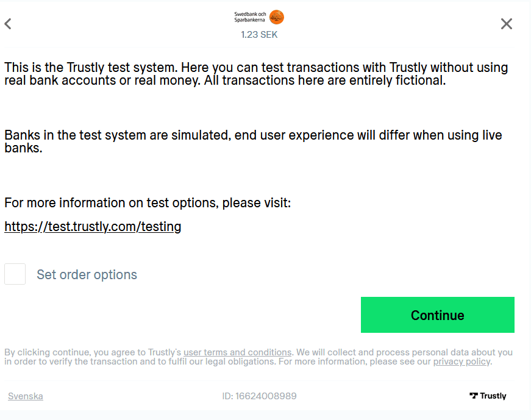Click the 1.23 SEK amount text
Viewport: 531px width, 420px height.
click(259, 35)
